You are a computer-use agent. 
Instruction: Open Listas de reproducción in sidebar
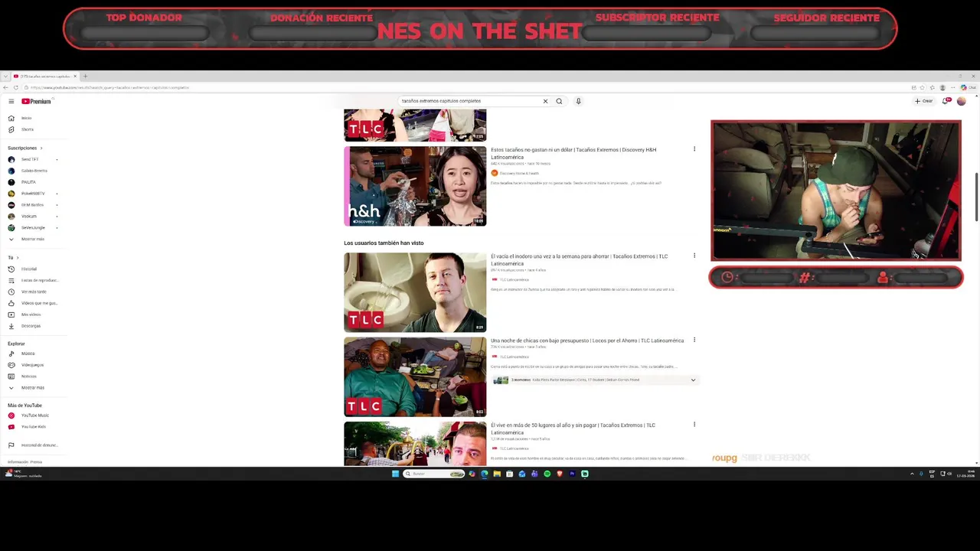point(33,280)
